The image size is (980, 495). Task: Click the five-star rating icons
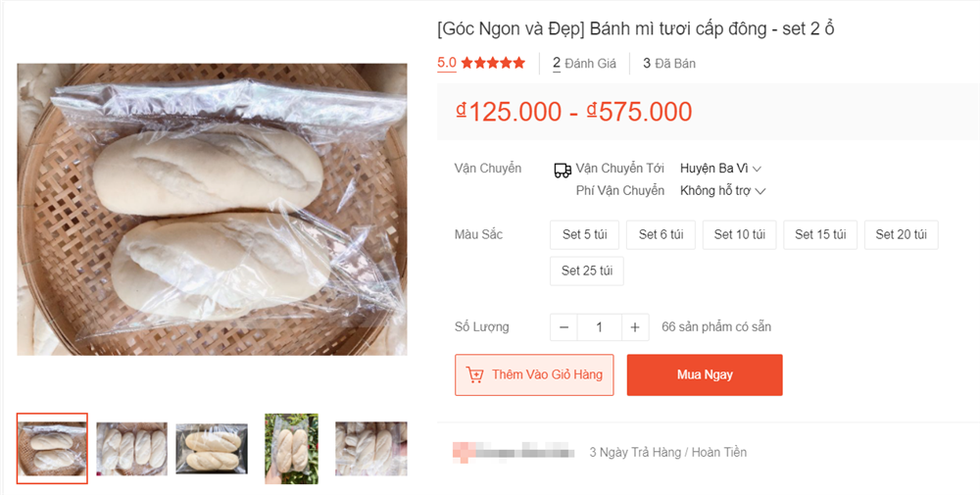coord(493,63)
